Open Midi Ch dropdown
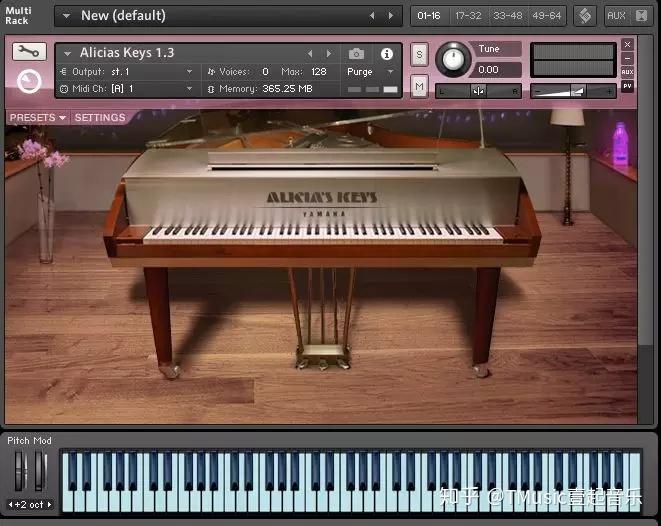The image size is (661, 526). coord(189,89)
